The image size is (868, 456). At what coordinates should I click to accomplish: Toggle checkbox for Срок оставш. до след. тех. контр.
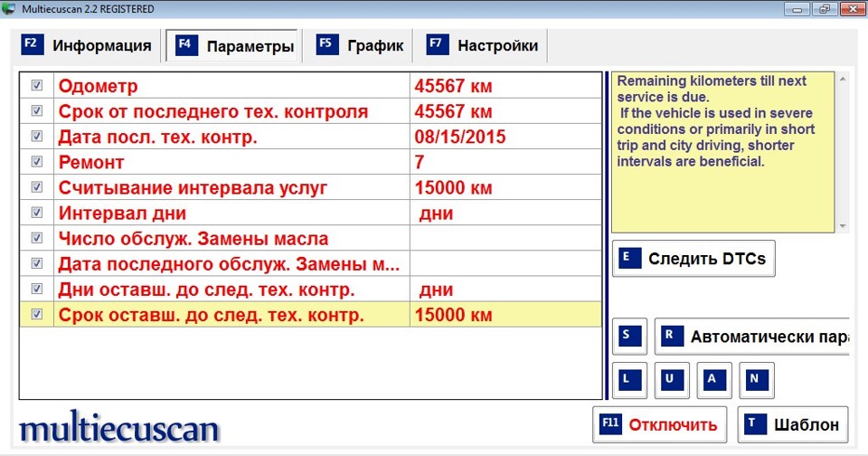pyautogui.click(x=36, y=315)
